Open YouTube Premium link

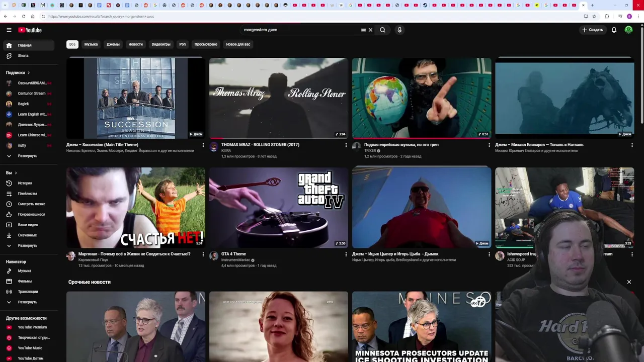(x=29, y=327)
